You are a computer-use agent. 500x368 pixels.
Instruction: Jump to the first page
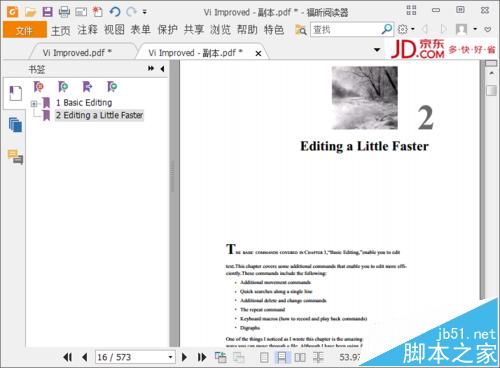67,357
